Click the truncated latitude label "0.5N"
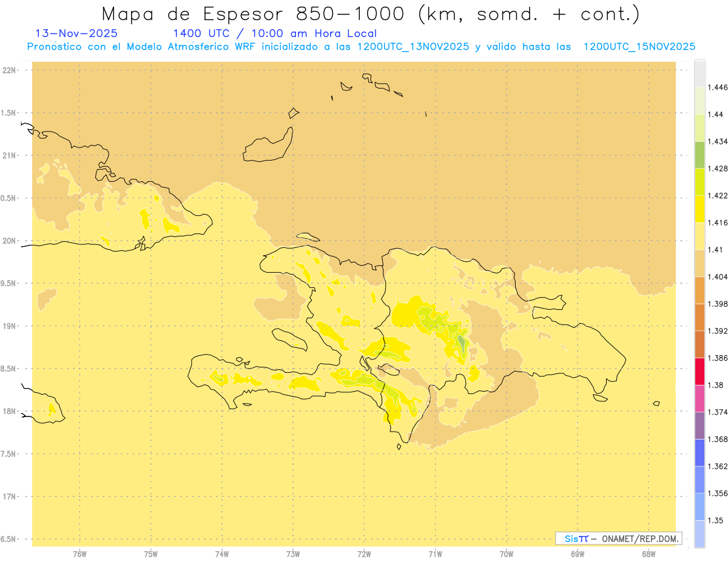 pyautogui.click(x=8, y=198)
